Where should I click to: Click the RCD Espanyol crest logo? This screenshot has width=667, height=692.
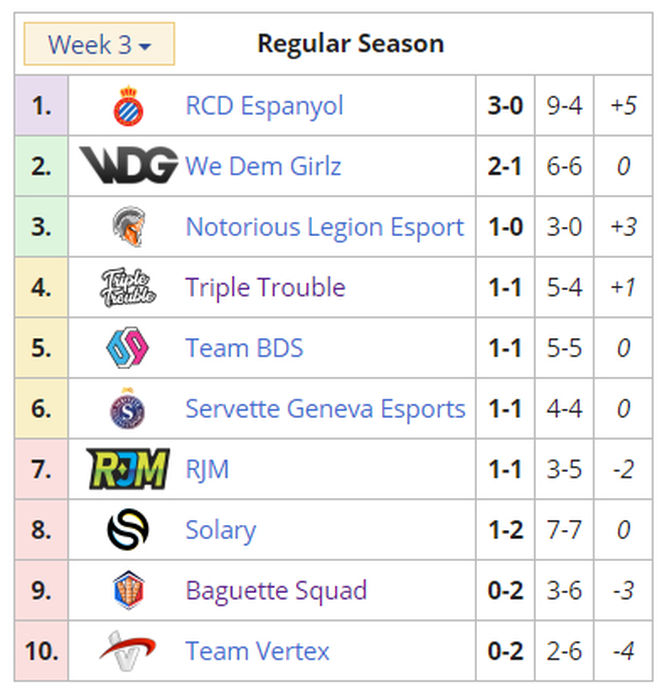point(128,106)
